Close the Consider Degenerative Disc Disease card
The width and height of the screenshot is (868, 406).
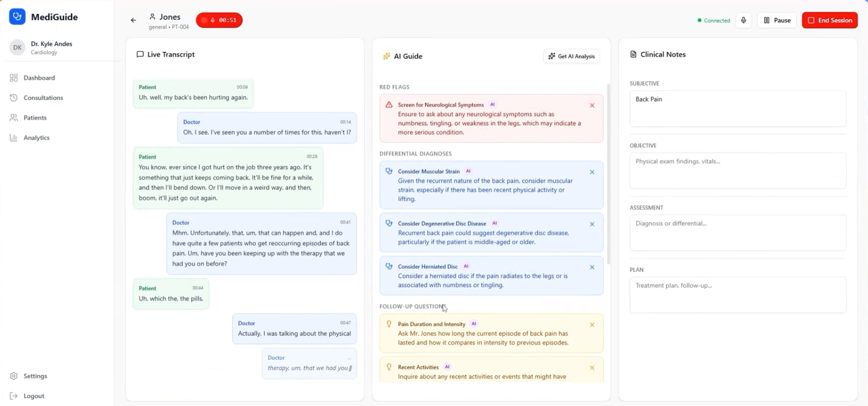pyautogui.click(x=592, y=224)
